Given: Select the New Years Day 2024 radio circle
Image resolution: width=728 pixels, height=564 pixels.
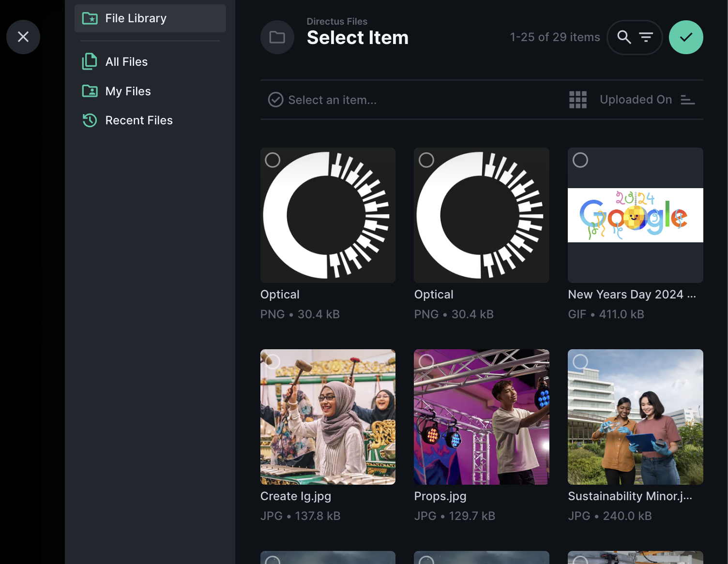Looking at the screenshot, I should pyautogui.click(x=580, y=160).
